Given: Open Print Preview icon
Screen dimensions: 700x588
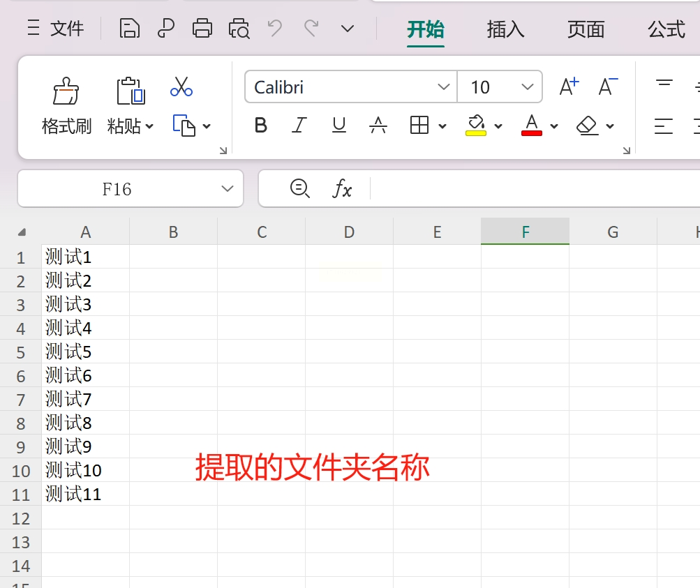Looking at the screenshot, I should (x=239, y=29).
